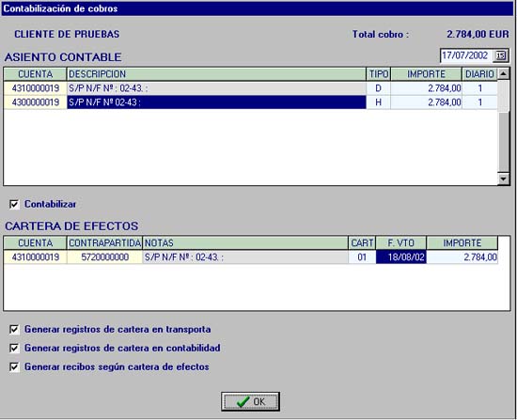Select the DESCRIPCION column header
The width and height of the screenshot is (517, 420).
click(x=216, y=74)
